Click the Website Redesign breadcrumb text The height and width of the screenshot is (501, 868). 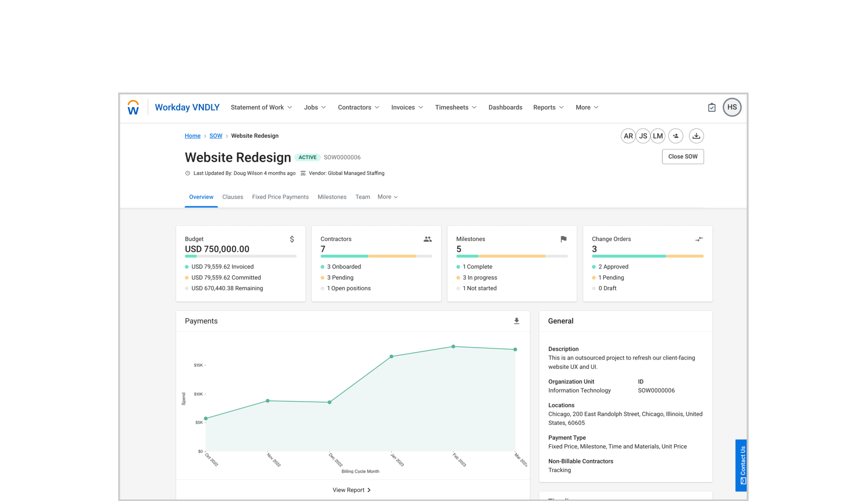point(254,136)
